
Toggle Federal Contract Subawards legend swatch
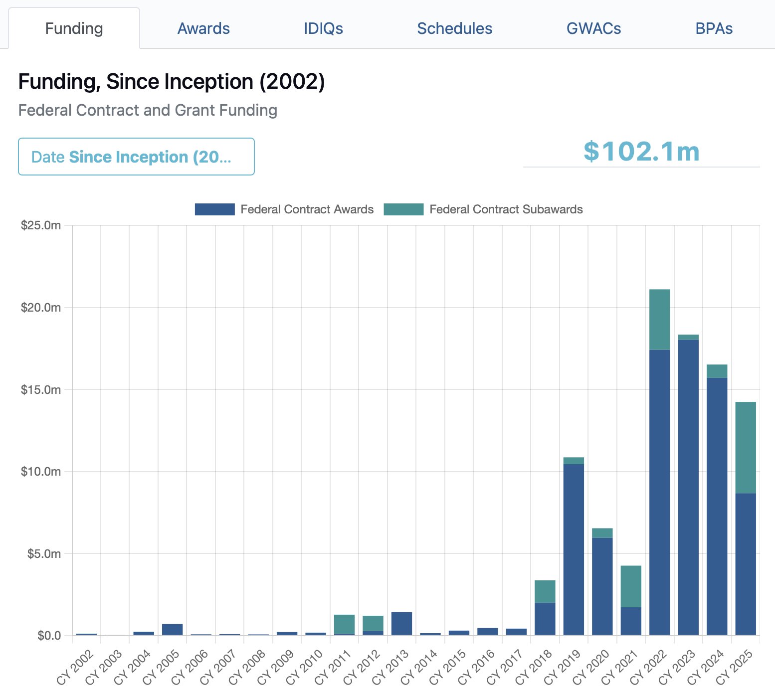tap(403, 209)
